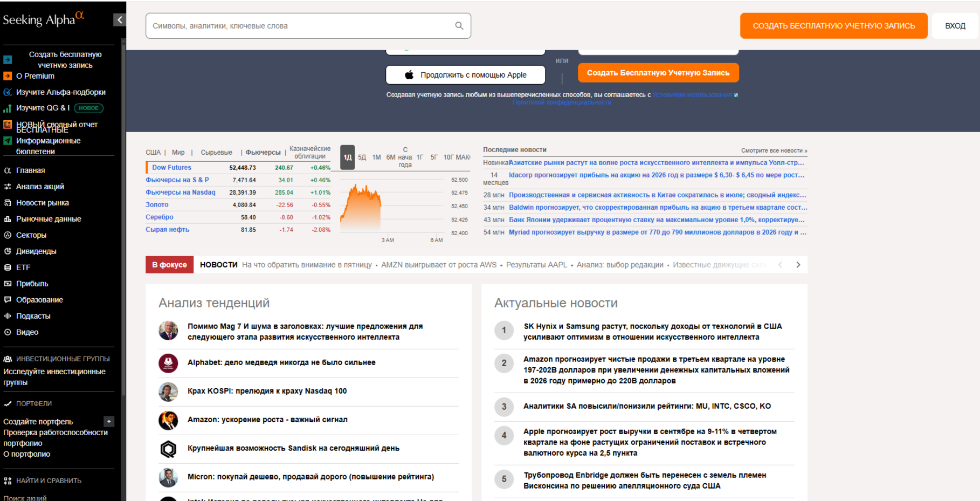This screenshot has width=980, height=501.
Task: Open Политикой конфиденциальности link
Action: [562, 102]
